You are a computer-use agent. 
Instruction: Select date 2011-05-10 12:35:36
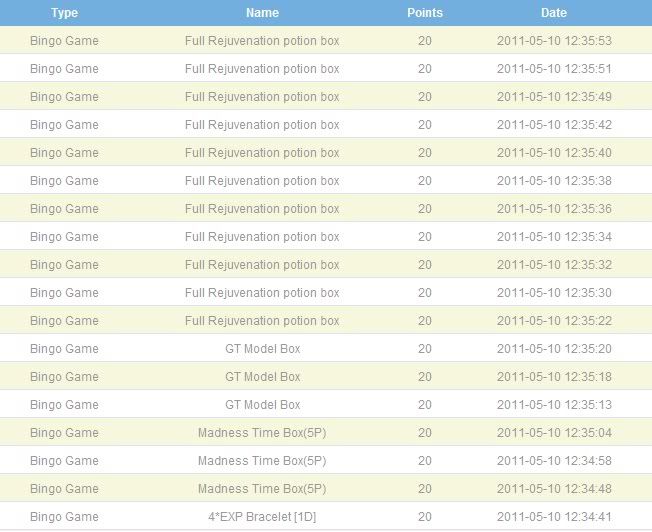(x=554, y=208)
